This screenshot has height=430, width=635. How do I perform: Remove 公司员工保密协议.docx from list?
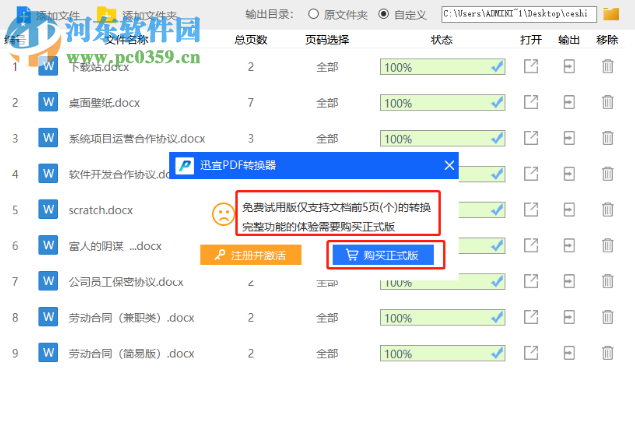[x=607, y=281]
